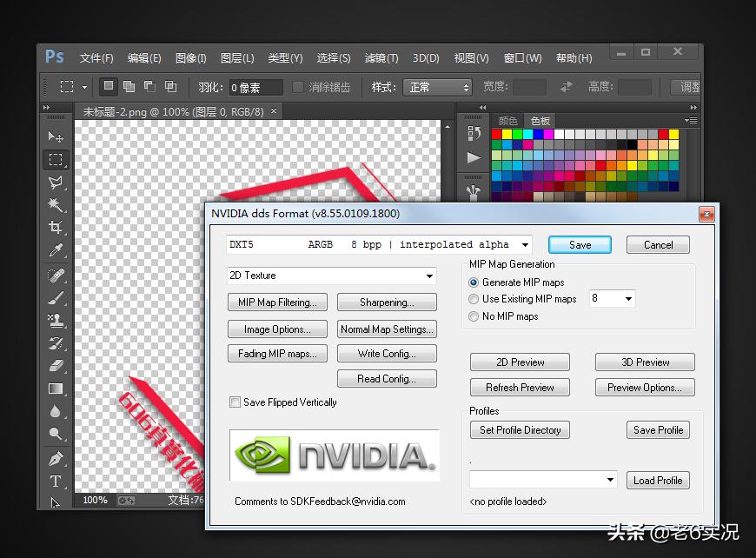Click the swap width and height arrows icon
Screen dimensions: 756x558
[x=567, y=87]
